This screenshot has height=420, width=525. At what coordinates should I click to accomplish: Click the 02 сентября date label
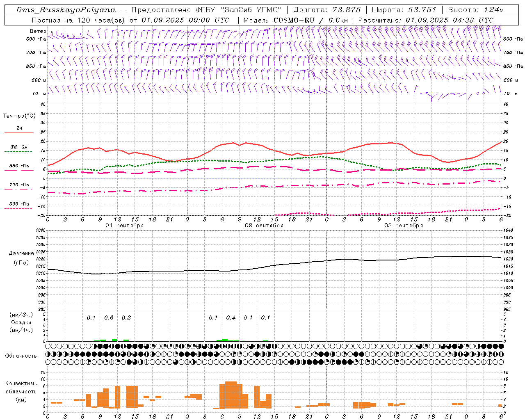[x=264, y=226]
